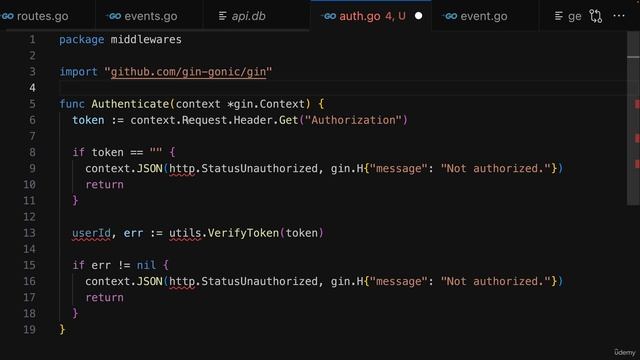Click 'middlewares' on line 1
640x360 pixels.
146,40
